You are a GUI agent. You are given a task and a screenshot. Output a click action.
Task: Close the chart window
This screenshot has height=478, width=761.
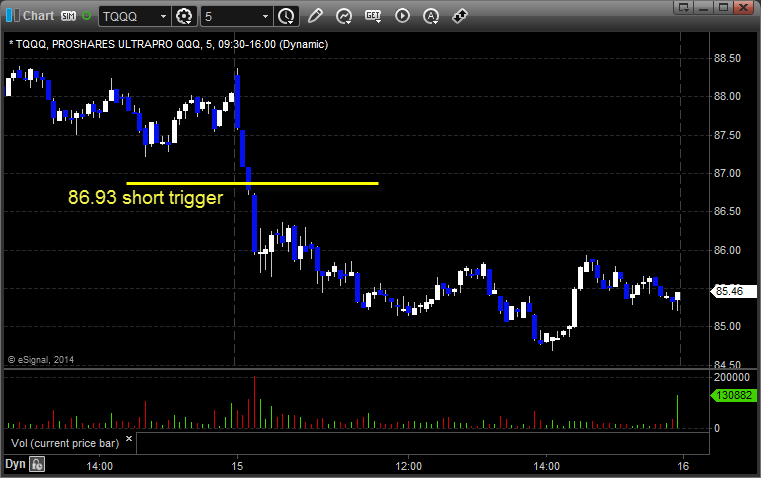[x=743, y=7]
